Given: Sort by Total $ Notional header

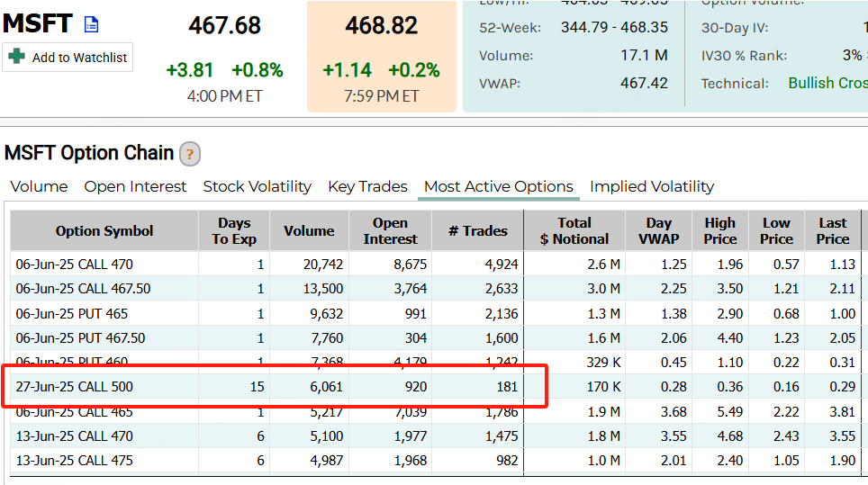Looking at the screenshot, I should (x=574, y=230).
